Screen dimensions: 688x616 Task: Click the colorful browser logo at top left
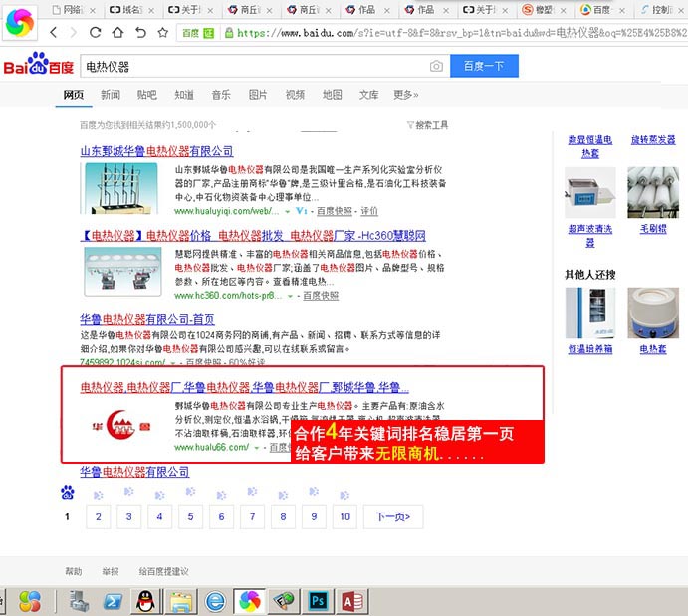[x=19, y=22]
